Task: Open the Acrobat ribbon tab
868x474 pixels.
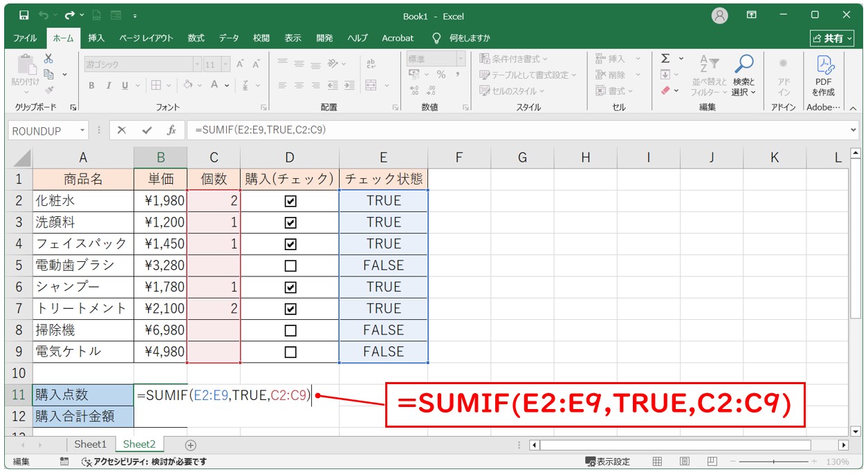Action: point(398,38)
